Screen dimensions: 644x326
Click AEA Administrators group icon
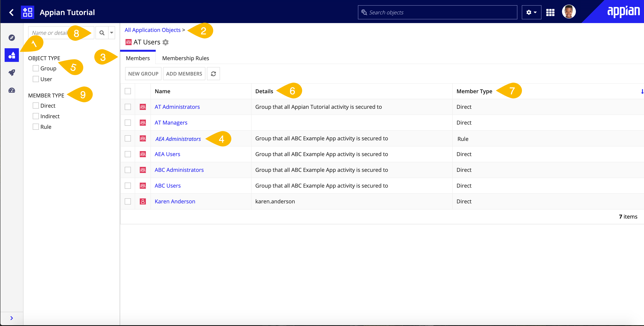[143, 138]
